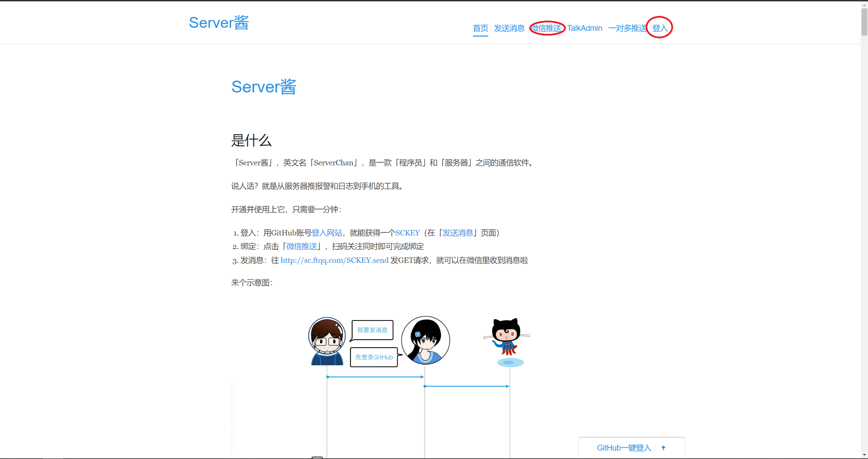Open the 首页 navigation tab
868x459 pixels.
(480, 28)
